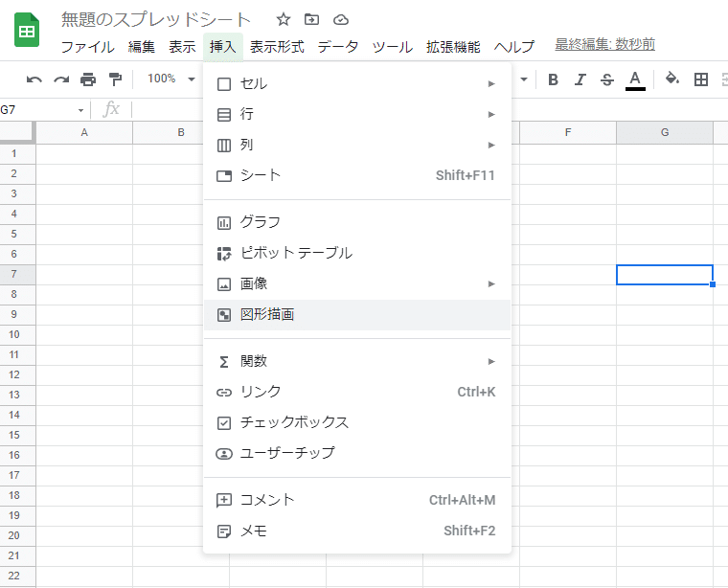Open the ファイル menu
The image size is (728, 588).
coord(88,47)
